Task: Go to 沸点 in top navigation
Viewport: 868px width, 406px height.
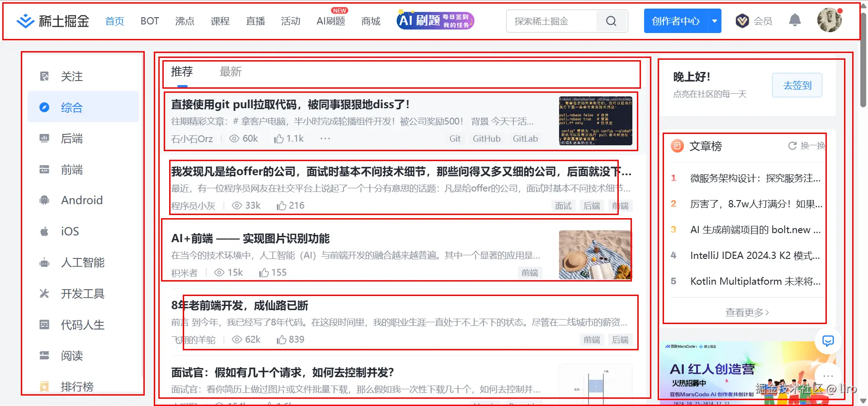Action: coord(185,21)
